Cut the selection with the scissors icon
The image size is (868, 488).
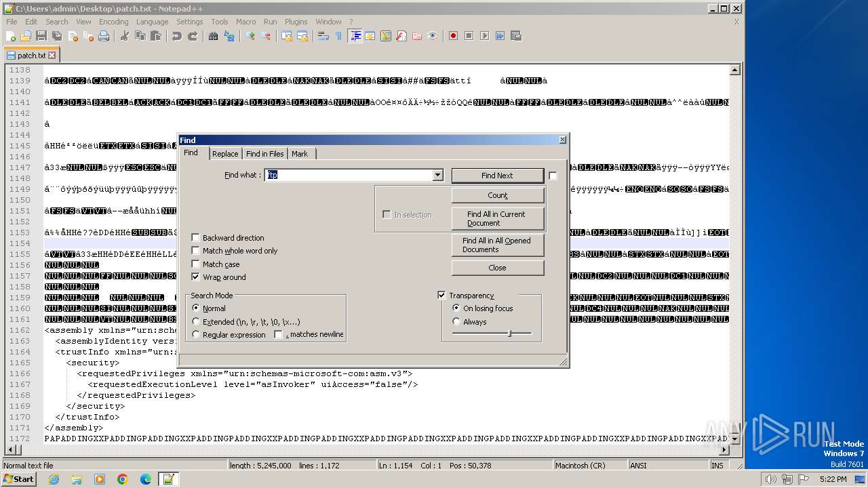coord(124,36)
